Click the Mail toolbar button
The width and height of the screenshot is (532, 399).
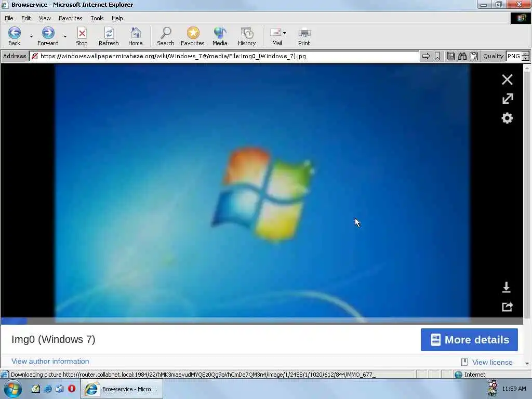coord(276,36)
